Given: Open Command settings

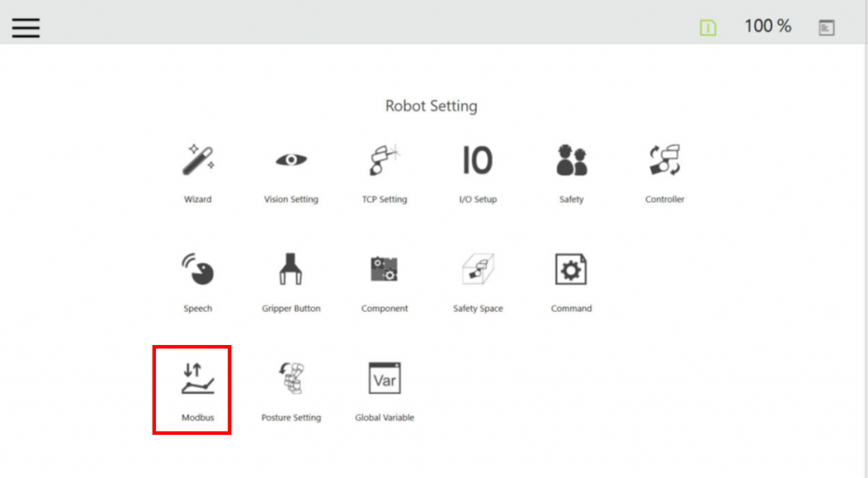Looking at the screenshot, I should (571, 270).
